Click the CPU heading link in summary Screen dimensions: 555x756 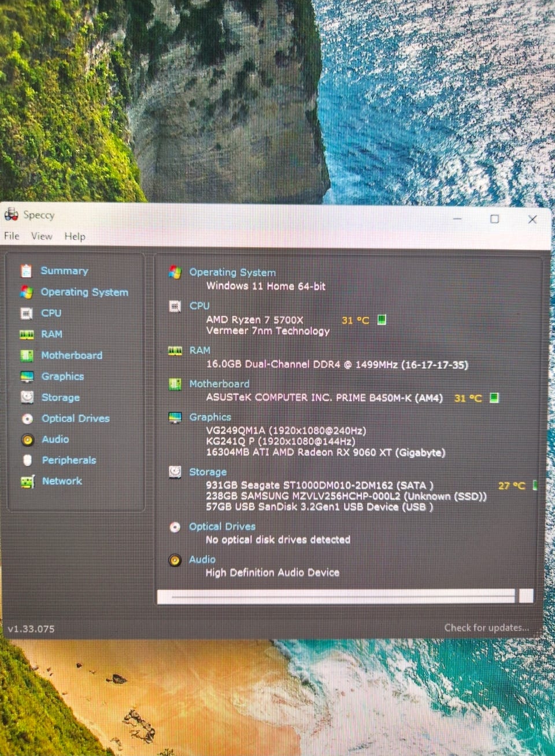point(199,305)
